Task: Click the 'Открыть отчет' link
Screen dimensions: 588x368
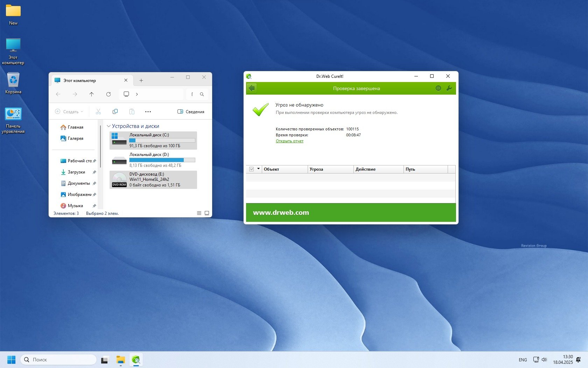Action: point(289,141)
